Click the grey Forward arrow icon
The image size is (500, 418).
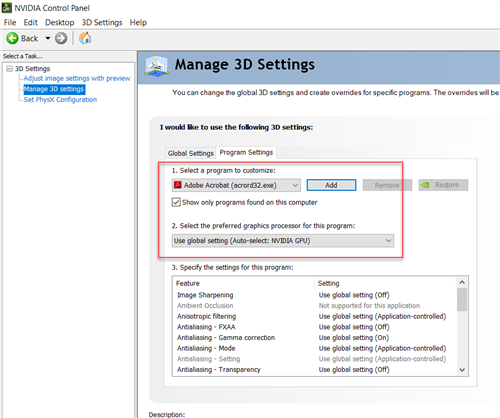61,38
